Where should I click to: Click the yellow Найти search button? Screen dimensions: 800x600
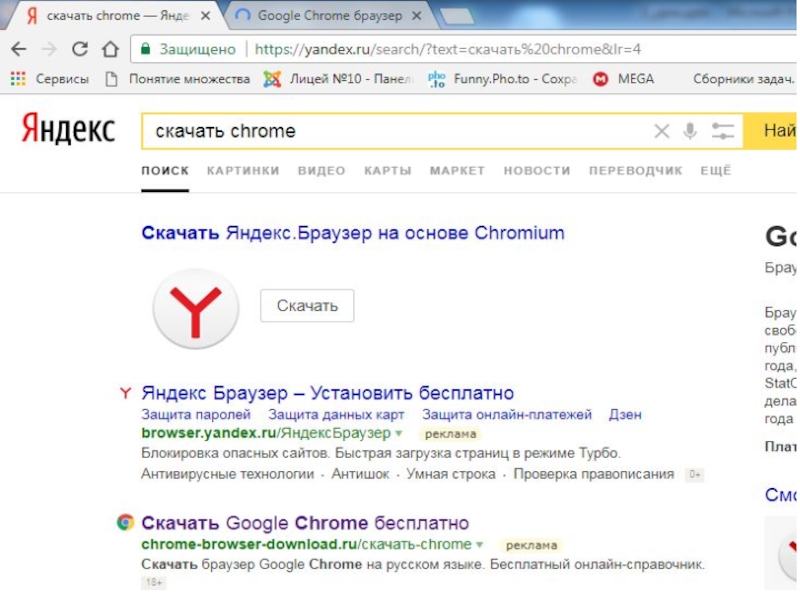pyautogui.click(x=770, y=131)
